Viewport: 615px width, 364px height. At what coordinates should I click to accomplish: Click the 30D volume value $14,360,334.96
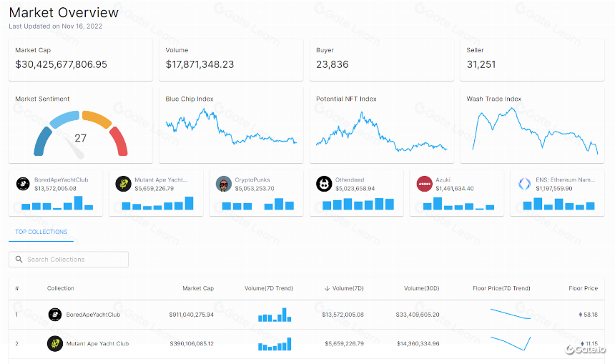click(418, 343)
